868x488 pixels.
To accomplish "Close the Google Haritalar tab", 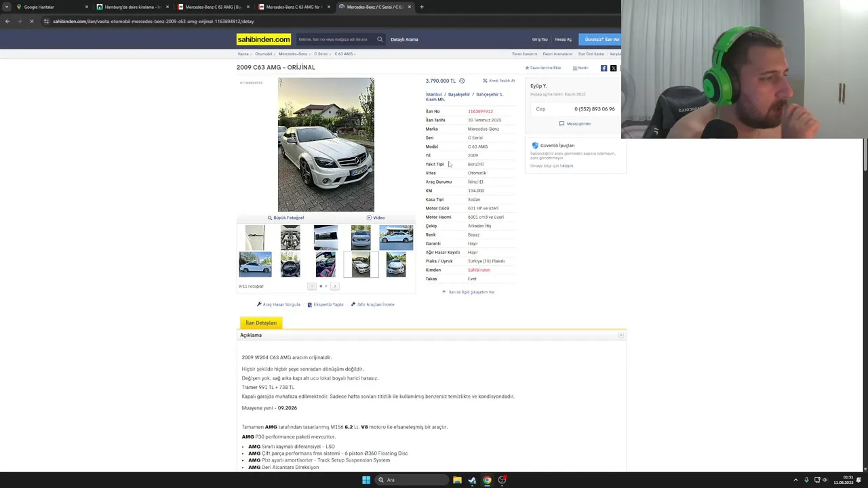I will [87, 7].
